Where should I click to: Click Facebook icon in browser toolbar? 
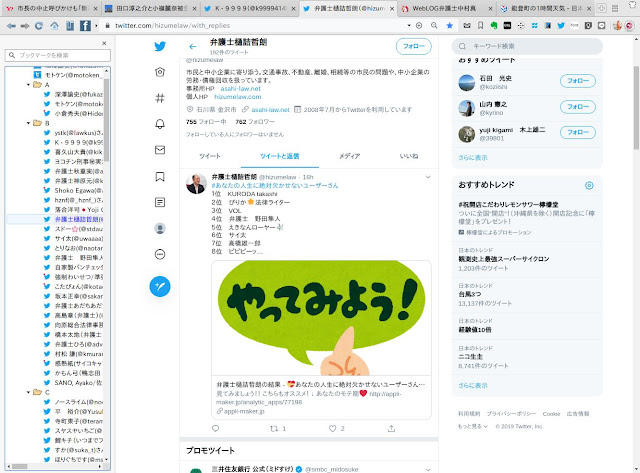point(85,26)
